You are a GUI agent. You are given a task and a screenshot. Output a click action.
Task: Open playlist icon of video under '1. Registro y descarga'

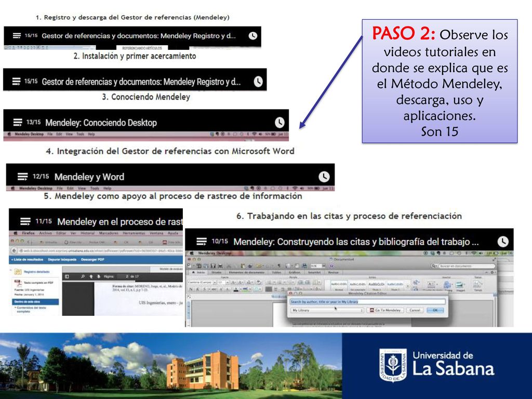pyautogui.click(x=17, y=36)
